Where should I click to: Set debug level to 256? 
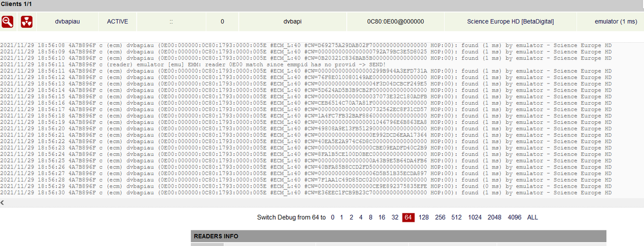440,217
